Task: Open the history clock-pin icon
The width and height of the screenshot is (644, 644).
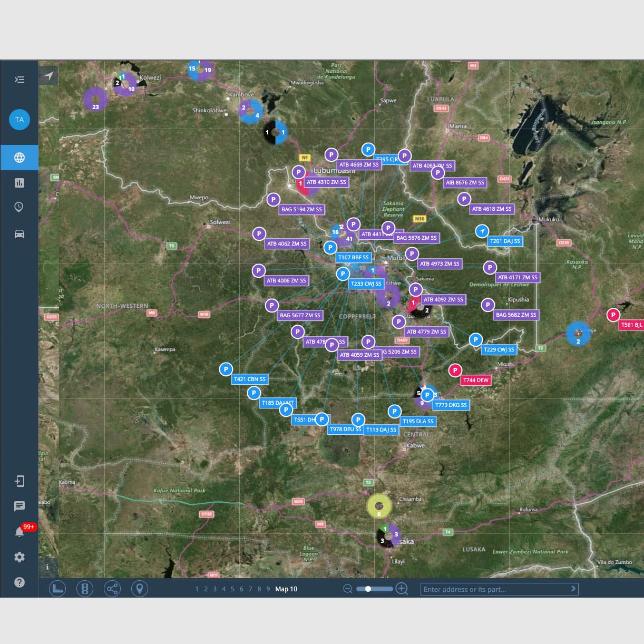Action: pyautogui.click(x=19, y=207)
